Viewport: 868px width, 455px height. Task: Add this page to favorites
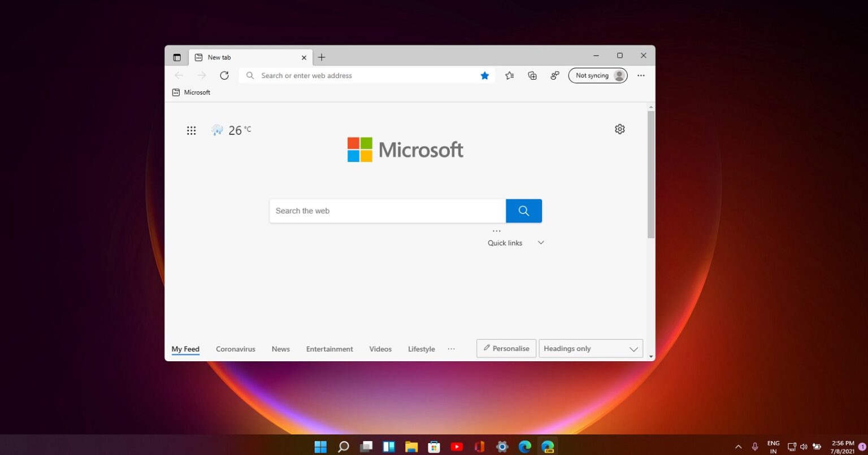(x=484, y=75)
